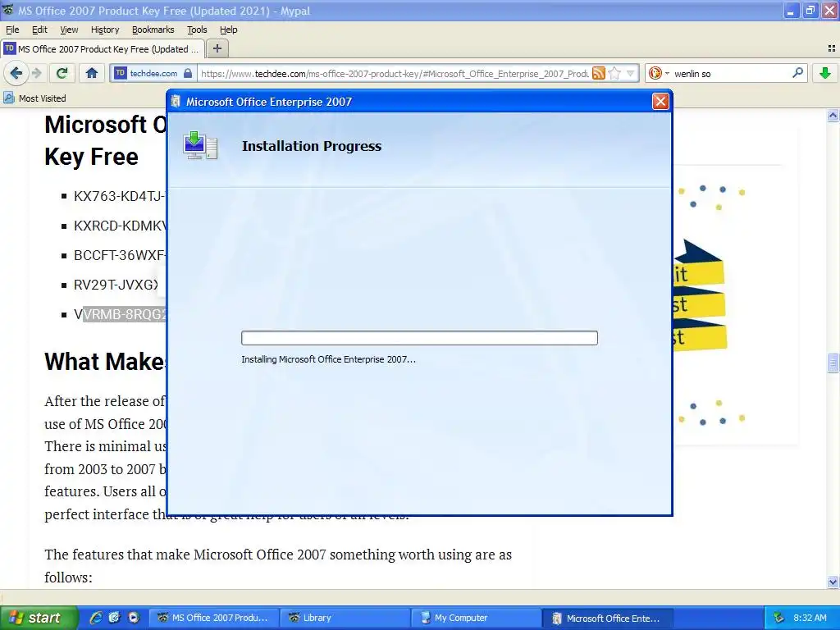Go back using the browser back arrow

point(16,73)
